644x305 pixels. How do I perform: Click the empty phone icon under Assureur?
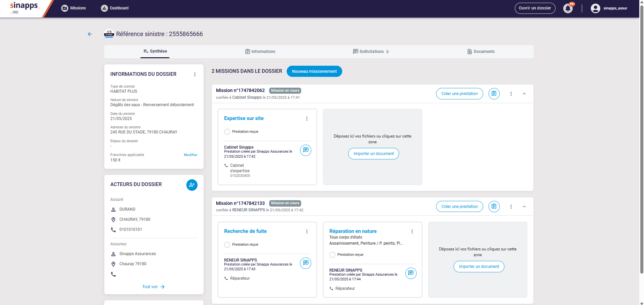(x=113, y=274)
